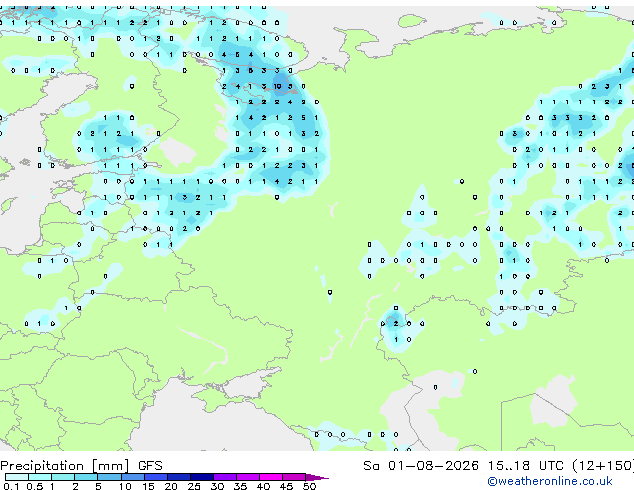Click the 40–45 mm magenta legend swatch
This screenshot has width=634, height=490.
271,477
